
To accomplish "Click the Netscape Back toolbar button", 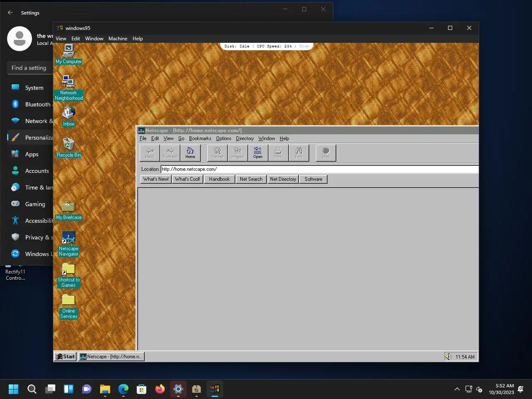I will (150, 153).
